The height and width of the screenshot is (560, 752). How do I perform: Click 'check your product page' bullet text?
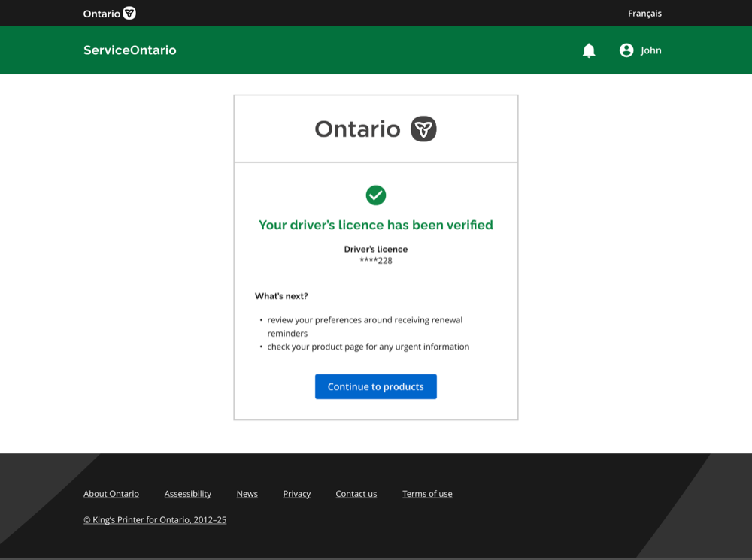368,347
